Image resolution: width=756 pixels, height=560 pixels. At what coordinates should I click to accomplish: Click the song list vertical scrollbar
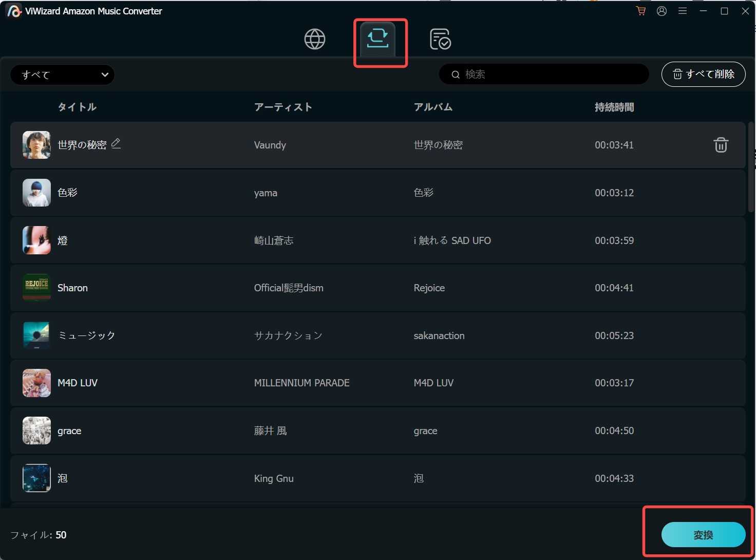point(751,167)
